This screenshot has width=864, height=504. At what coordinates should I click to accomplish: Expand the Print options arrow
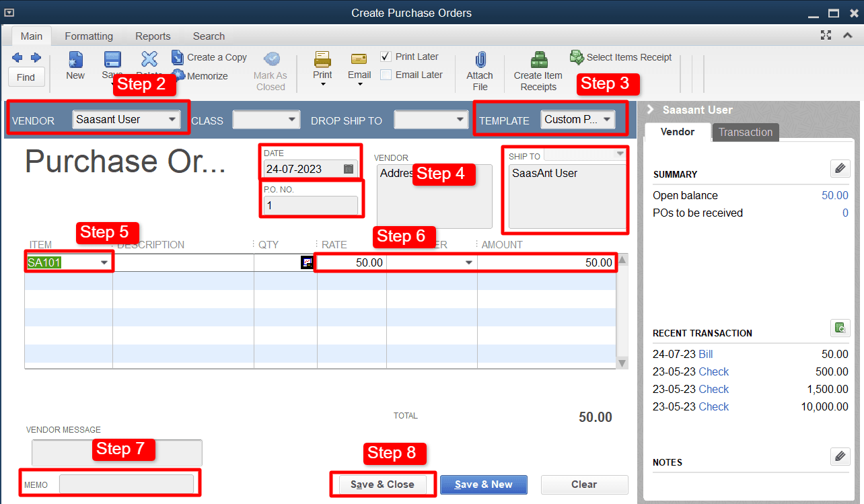tap(322, 84)
